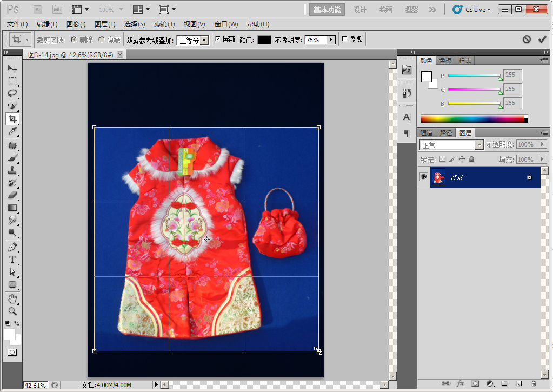The height and width of the screenshot is (392, 553).
Task: Enable the 透视 perspective checkbox
Action: 345,39
